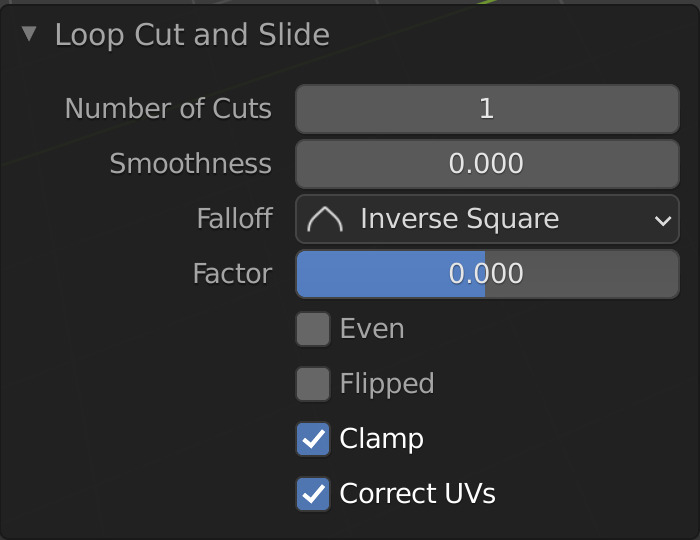Click the Number of Cuts label
The width and height of the screenshot is (700, 540).
168,109
